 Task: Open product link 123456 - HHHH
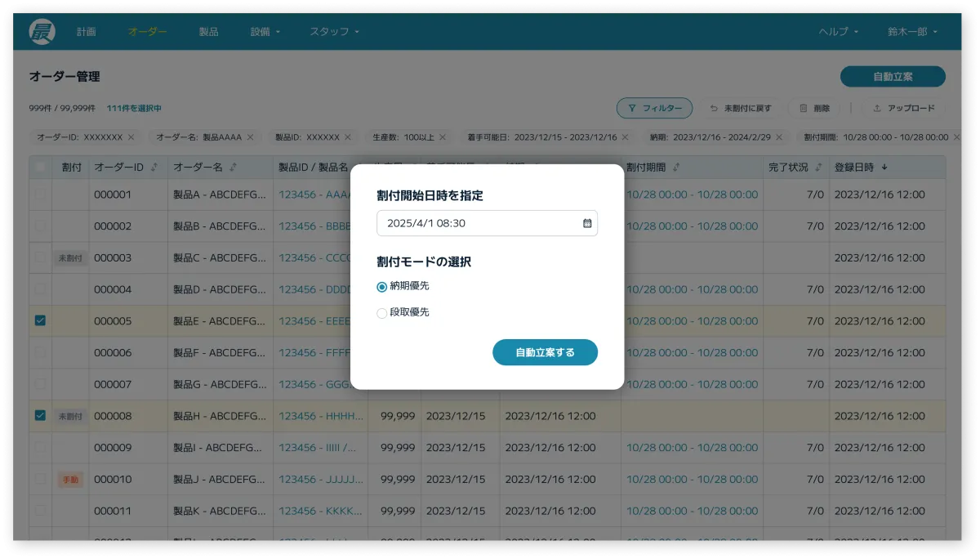click(321, 416)
